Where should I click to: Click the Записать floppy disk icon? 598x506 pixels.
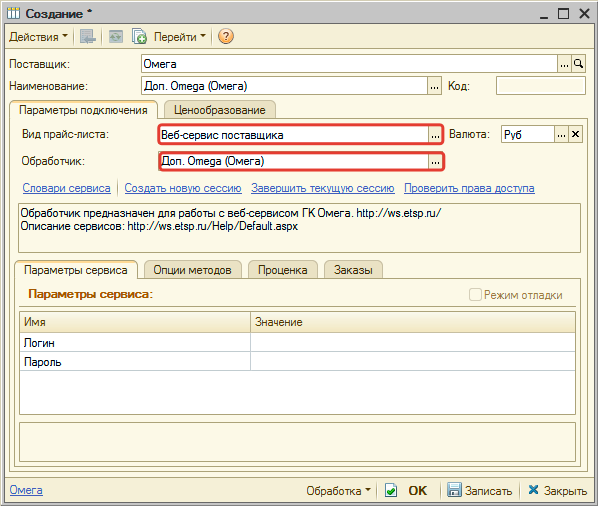[454, 490]
